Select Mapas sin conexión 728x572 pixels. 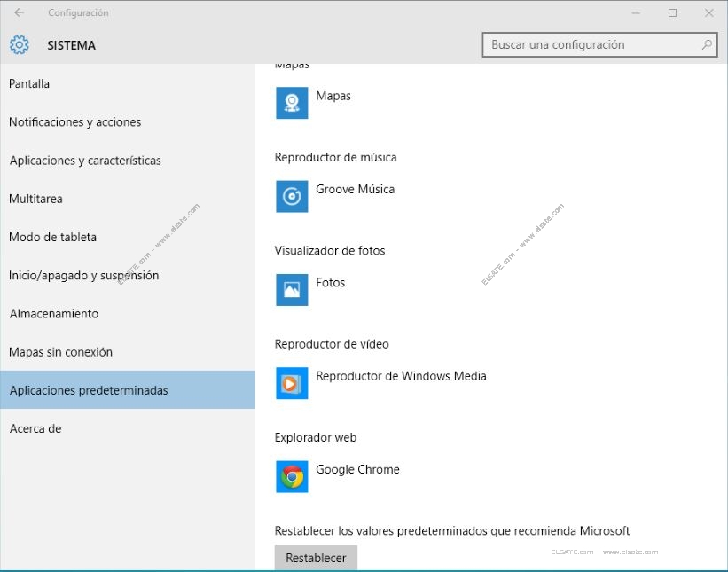point(128,352)
